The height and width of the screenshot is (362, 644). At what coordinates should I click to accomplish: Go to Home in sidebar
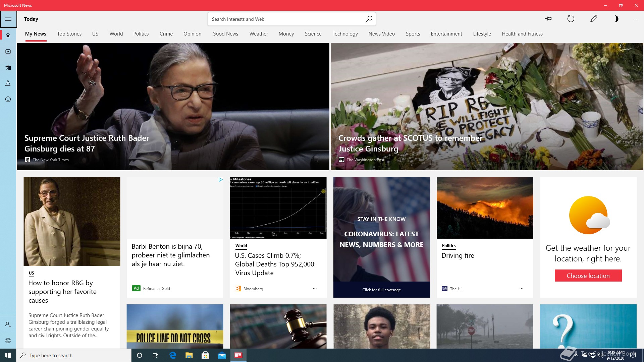click(8, 35)
